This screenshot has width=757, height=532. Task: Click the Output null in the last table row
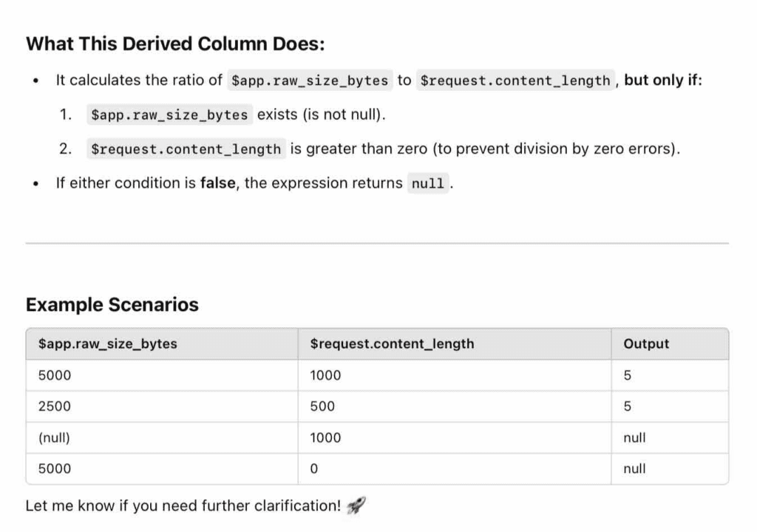pyautogui.click(x=634, y=468)
